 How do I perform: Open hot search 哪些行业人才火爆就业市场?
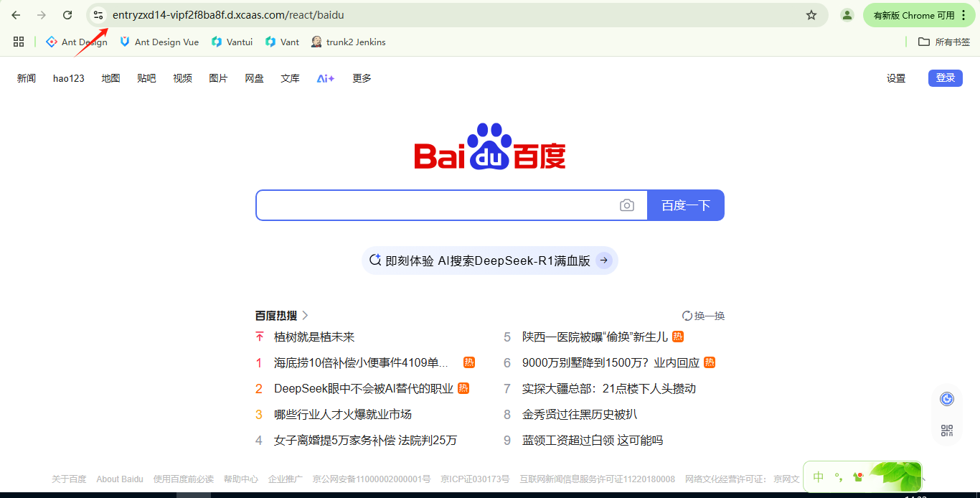pyautogui.click(x=343, y=415)
